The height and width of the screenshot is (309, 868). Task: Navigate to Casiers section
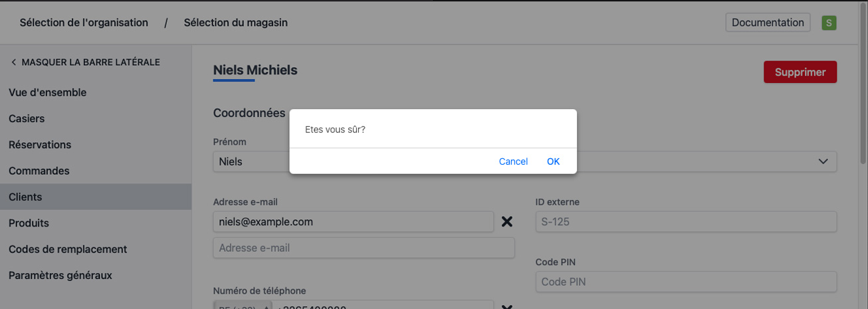pyautogui.click(x=27, y=118)
